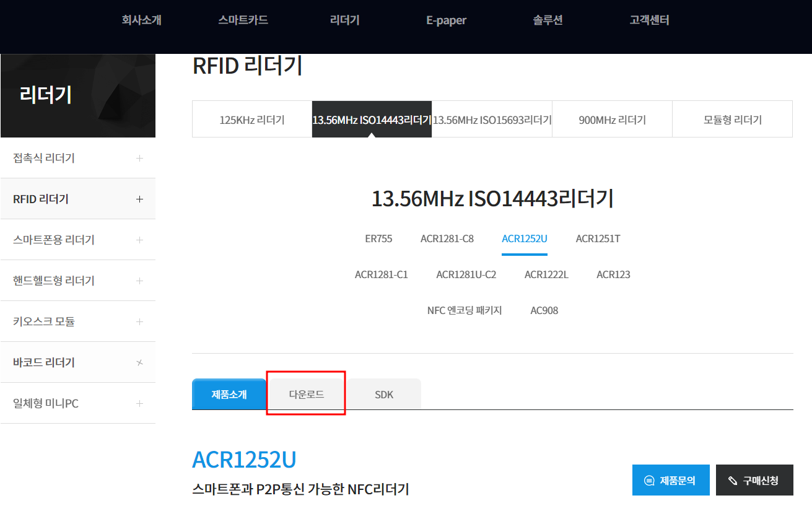Switch to the 다운로드 tab

point(306,395)
